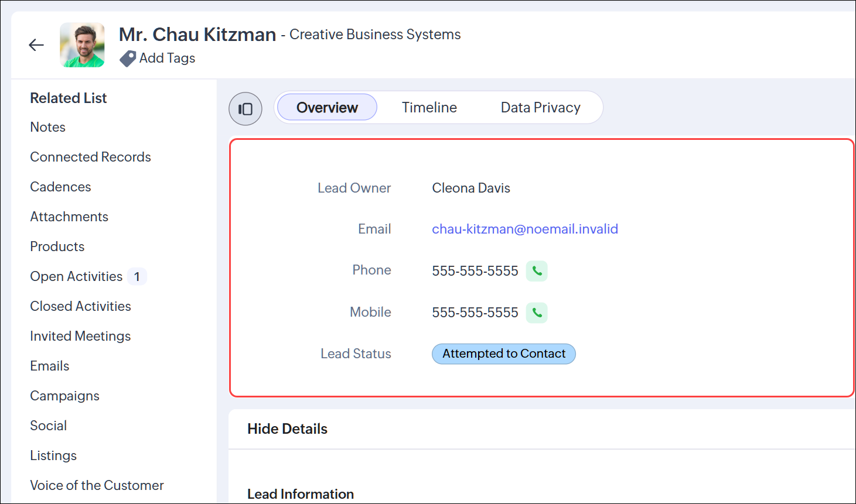Open Connected Records in sidebar

point(90,157)
